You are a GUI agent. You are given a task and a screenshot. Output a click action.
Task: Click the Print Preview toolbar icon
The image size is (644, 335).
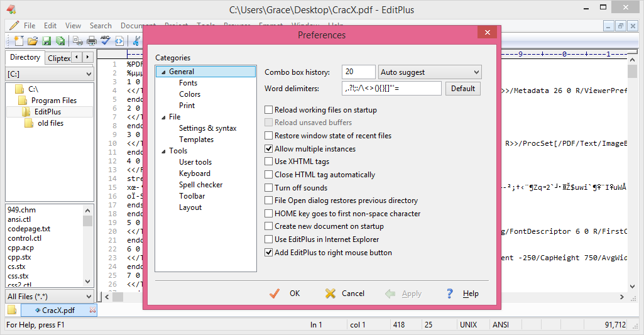pyautogui.click(x=78, y=41)
